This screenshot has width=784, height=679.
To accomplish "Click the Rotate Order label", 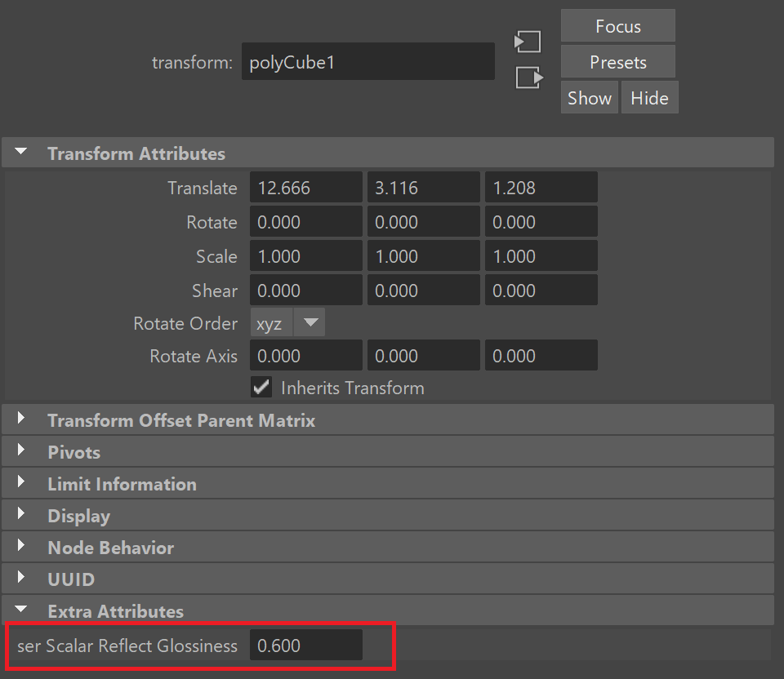I will [185, 324].
